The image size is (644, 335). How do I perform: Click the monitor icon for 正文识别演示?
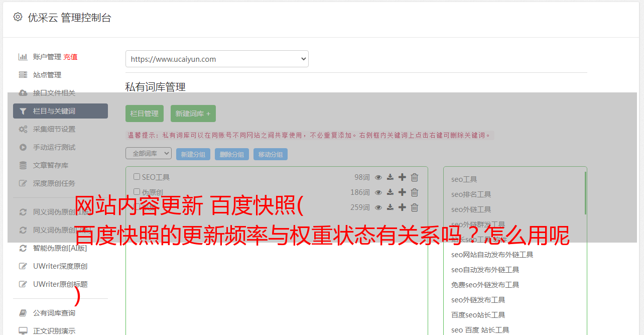(x=23, y=331)
